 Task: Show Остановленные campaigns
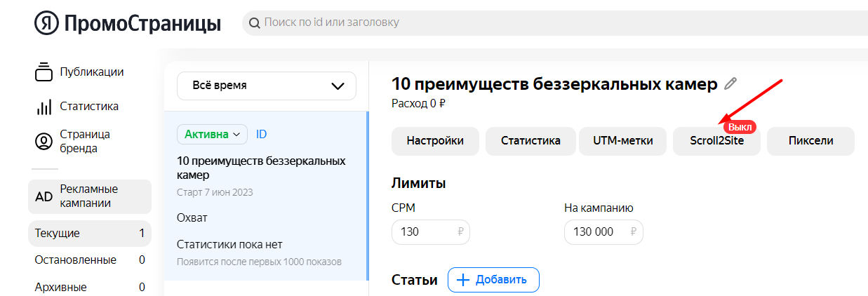click(76, 260)
